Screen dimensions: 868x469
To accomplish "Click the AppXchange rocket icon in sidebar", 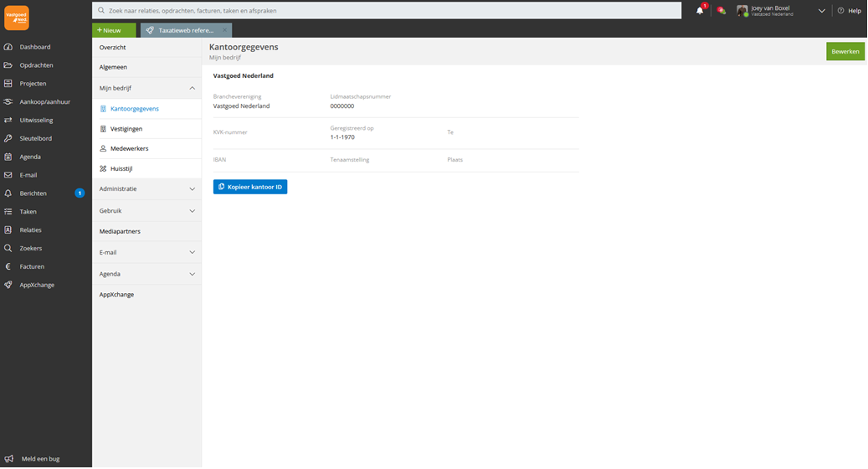I will pyautogui.click(x=8, y=285).
